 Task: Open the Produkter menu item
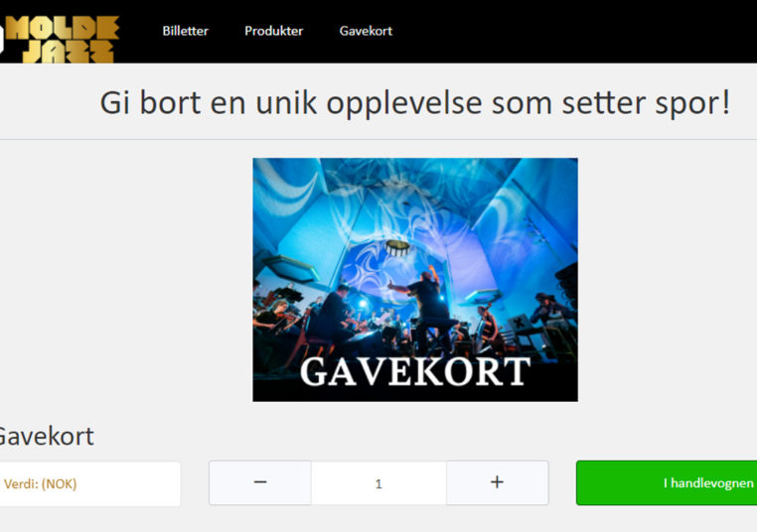point(274,31)
